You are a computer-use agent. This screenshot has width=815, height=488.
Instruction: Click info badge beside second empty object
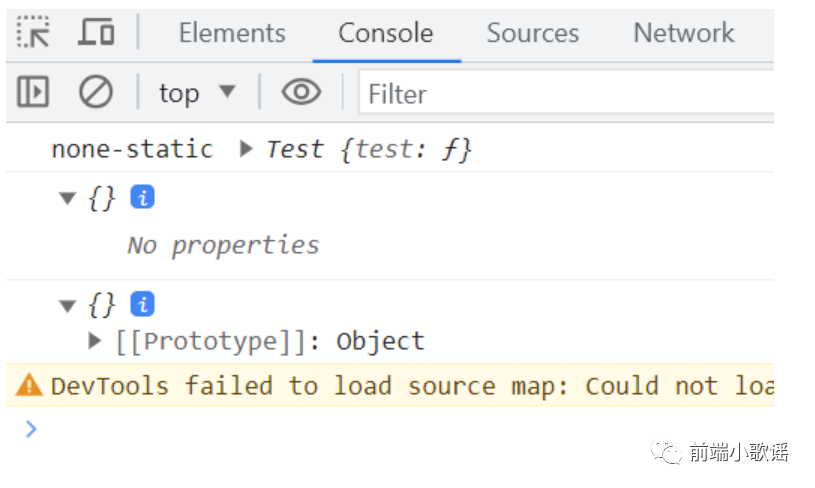click(x=142, y=305)
